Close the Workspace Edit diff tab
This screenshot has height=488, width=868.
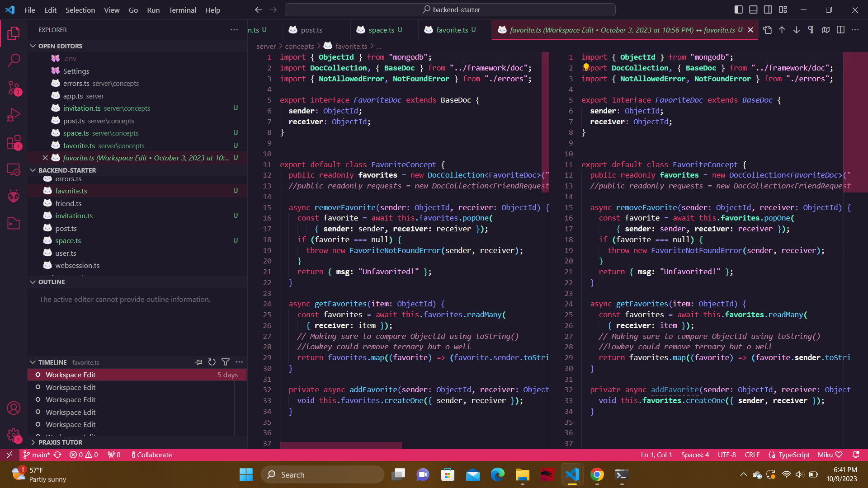click(x=750, y=30)
